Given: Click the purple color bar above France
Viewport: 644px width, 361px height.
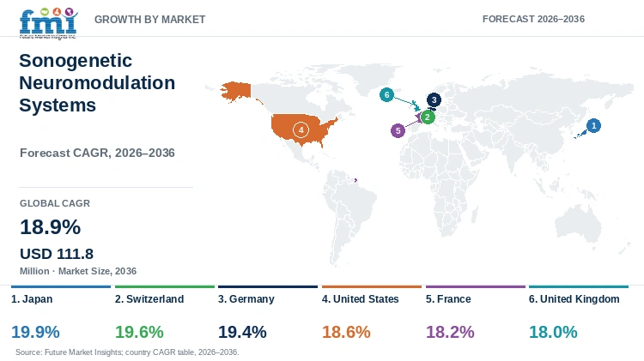Looking at the screenshot, I should pyautogui.click(x=476, y=286).
